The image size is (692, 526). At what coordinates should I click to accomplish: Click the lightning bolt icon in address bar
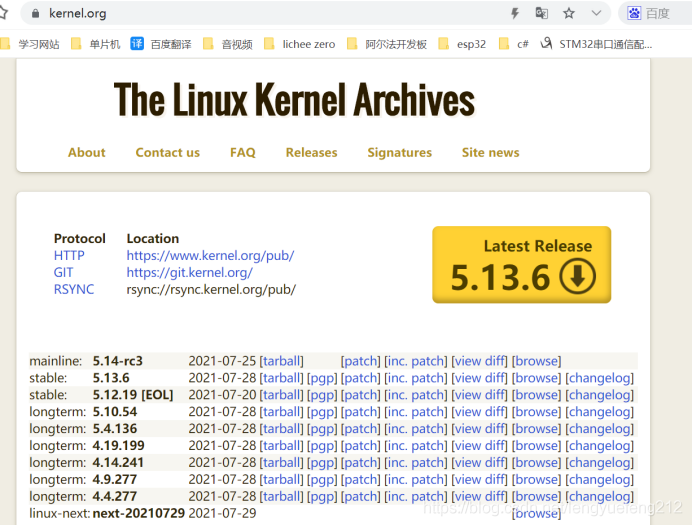pos(515,13)
